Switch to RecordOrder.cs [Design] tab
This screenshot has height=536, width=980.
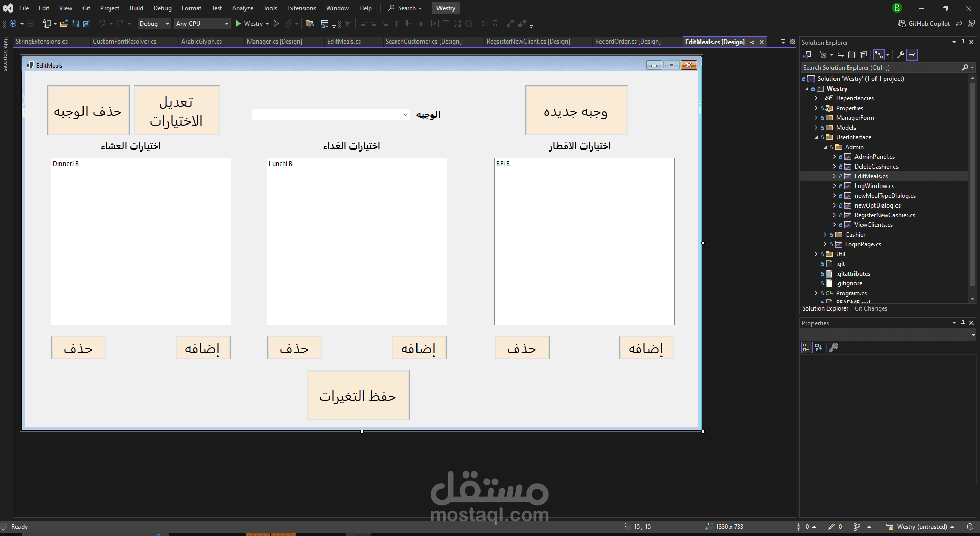click(x=628, y=42)
